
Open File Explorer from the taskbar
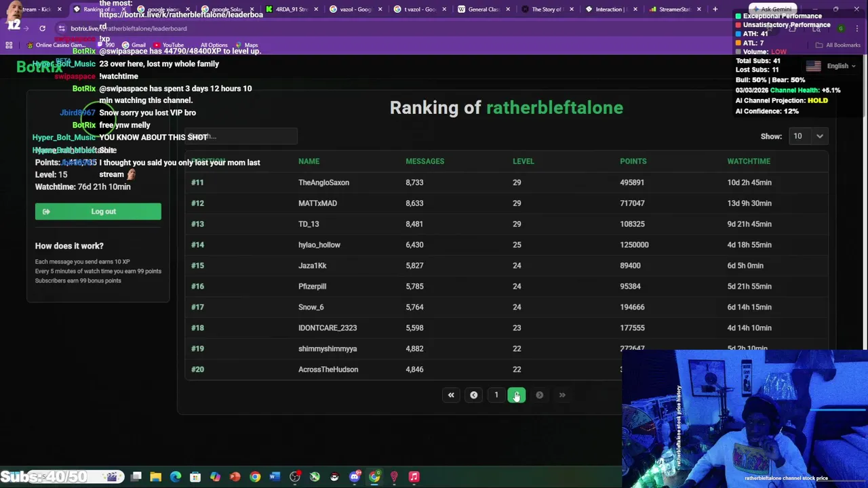pos(155,477)
